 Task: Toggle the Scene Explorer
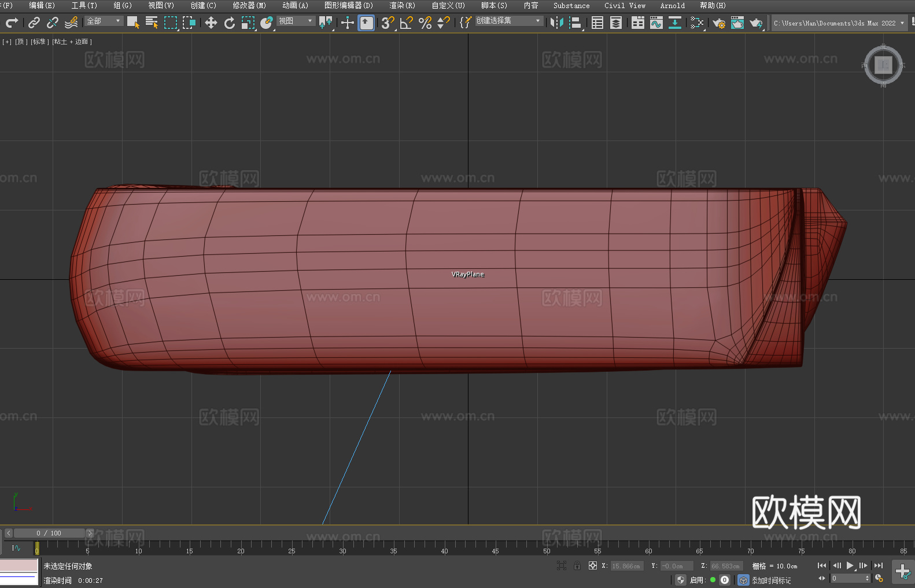(x=597, y=23)
